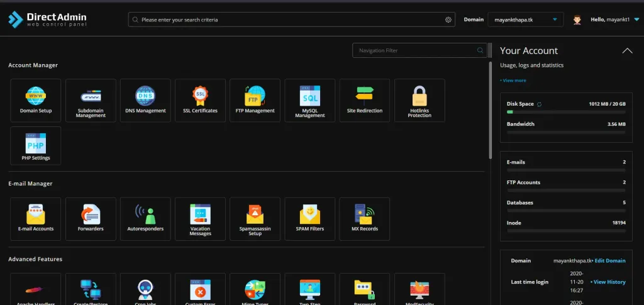Open E-mail Accounts
This screenshot has width=644, height=305.
pos(36,219)
